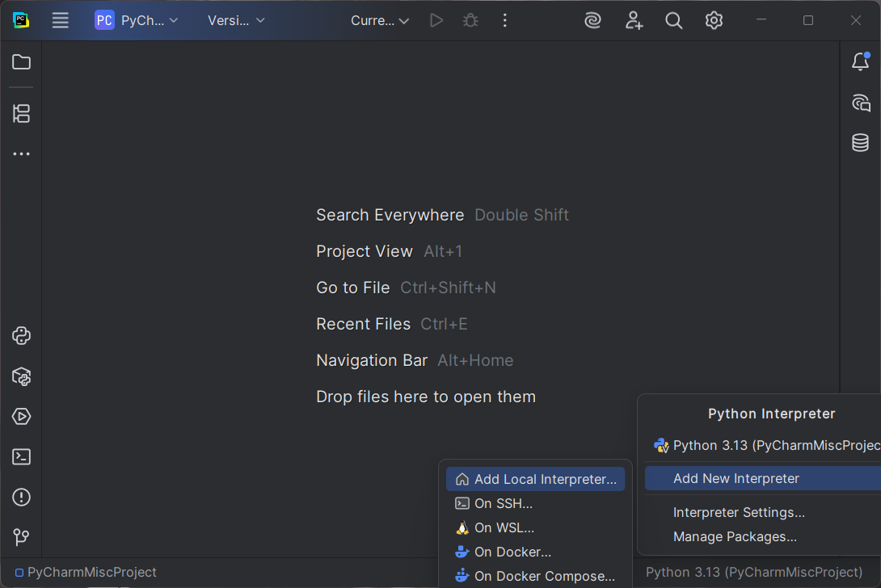Open the Services tool window
The height and width of the screenshot is (588, 881).
click(22, 417)
